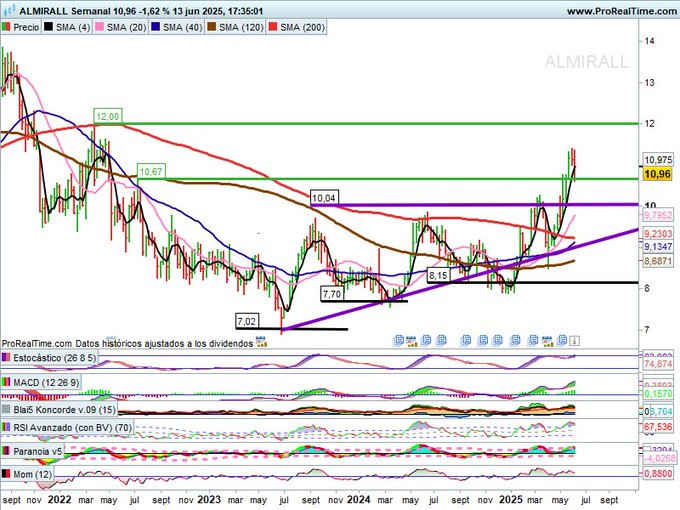Click the pink SMA (20) color swatch

[x=100, y=27]
